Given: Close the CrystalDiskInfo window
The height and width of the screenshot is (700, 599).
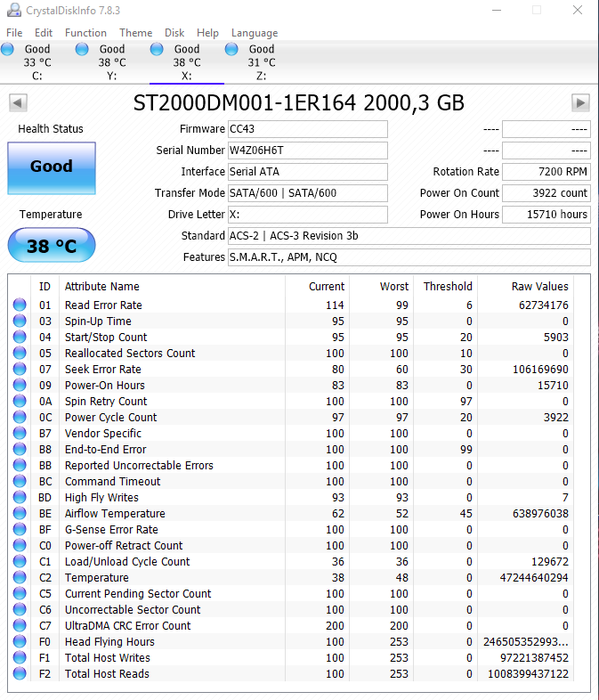Looking at the screenshot, I should pyautogui.click(x=578, y=10).
